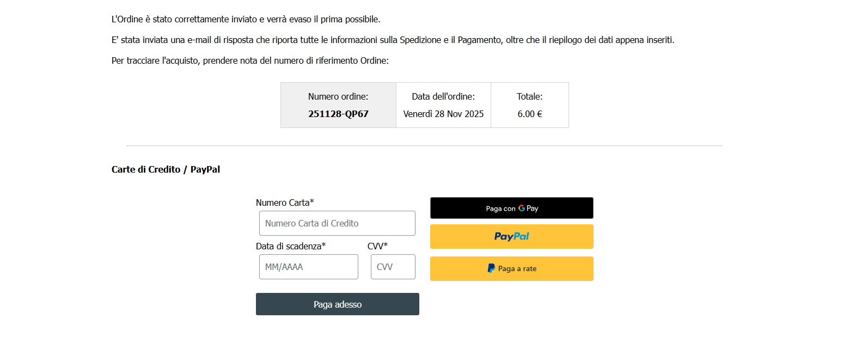Click the PayPal P icon beside Paga a rate
Viewport: 868px width, 349px height.
click(491, 268)
